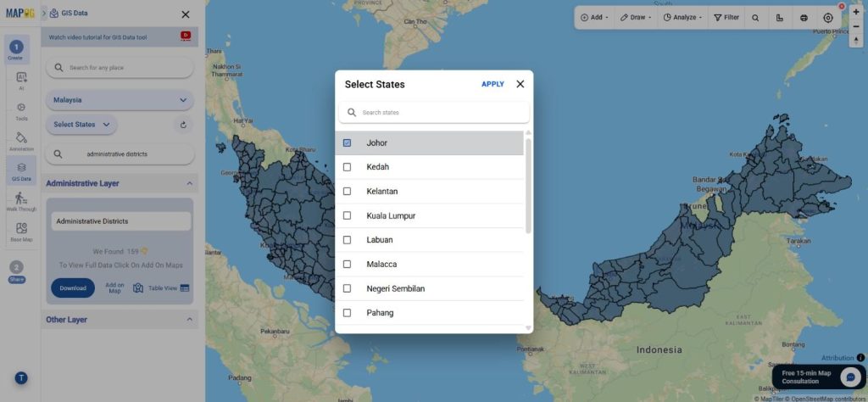Open the Draw menu
The width and height of the screenshot is (868, 402).
[635, 18]
